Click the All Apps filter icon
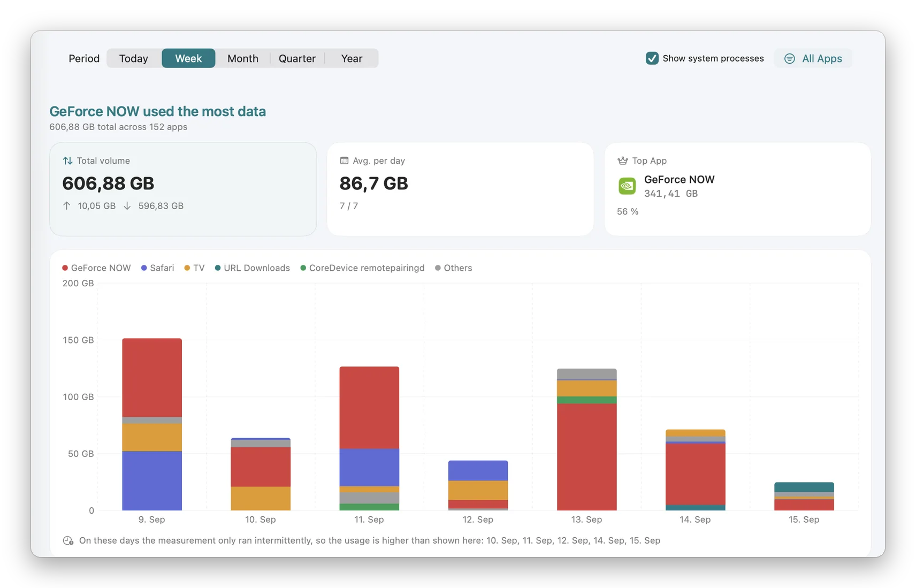 tap(789, 58)
